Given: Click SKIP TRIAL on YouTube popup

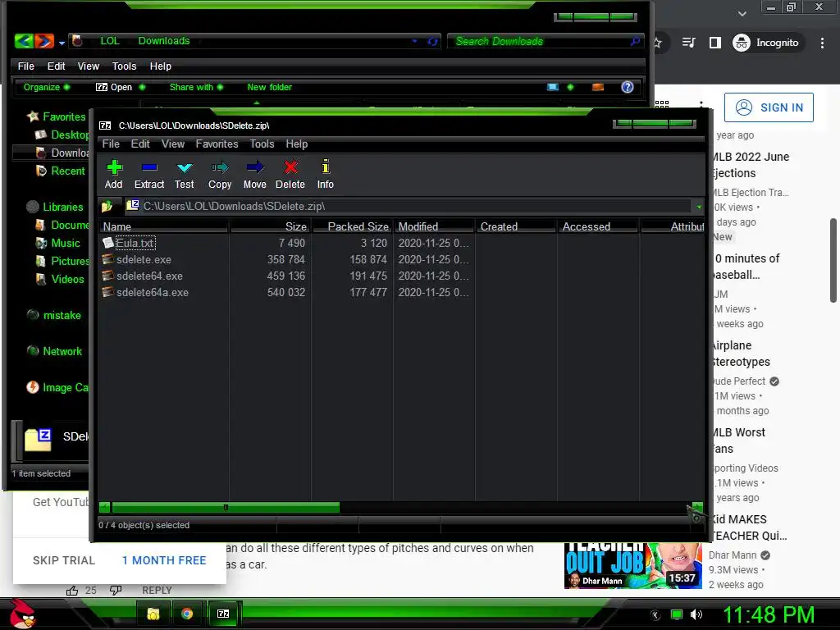Looking at the screenshot, I should [64, 560].
